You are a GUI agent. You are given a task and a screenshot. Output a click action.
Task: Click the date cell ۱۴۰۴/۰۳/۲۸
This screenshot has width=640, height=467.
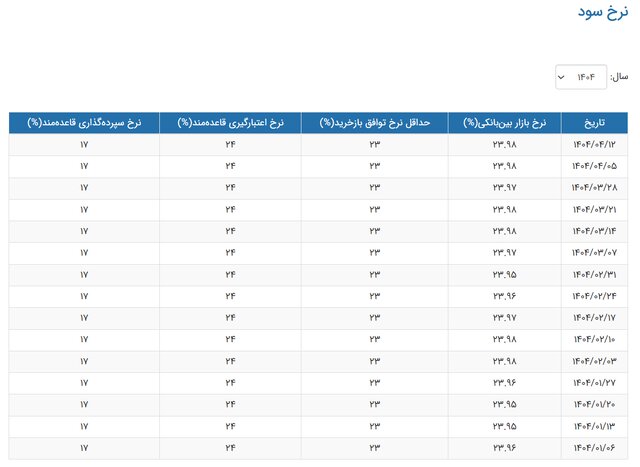click(x=594, y=188)
